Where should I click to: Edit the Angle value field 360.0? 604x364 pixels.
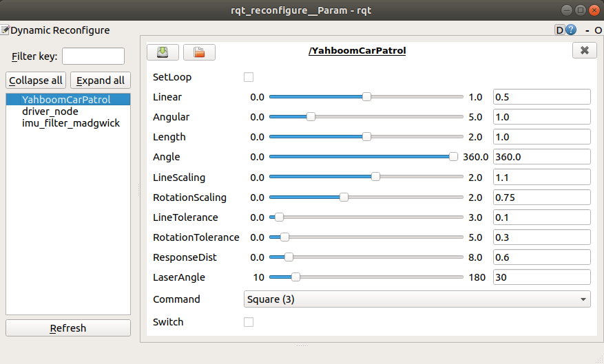(x=541, y=157)
